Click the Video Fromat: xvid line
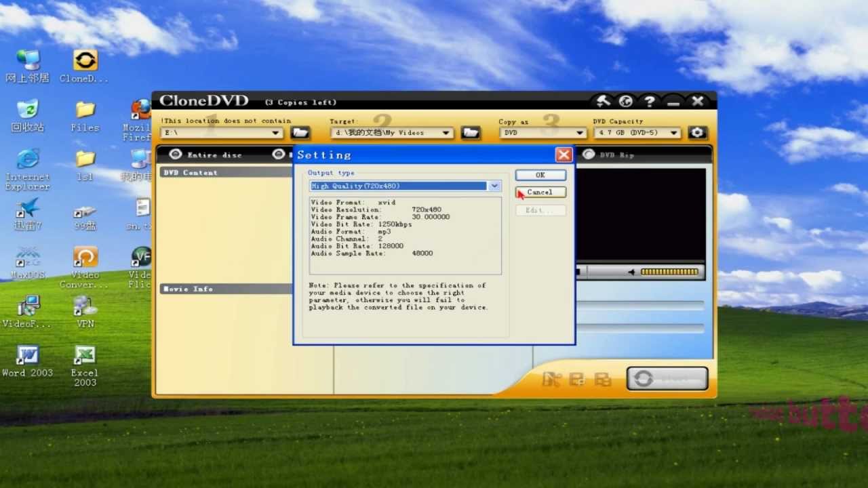868x488 pixels. 353,203
